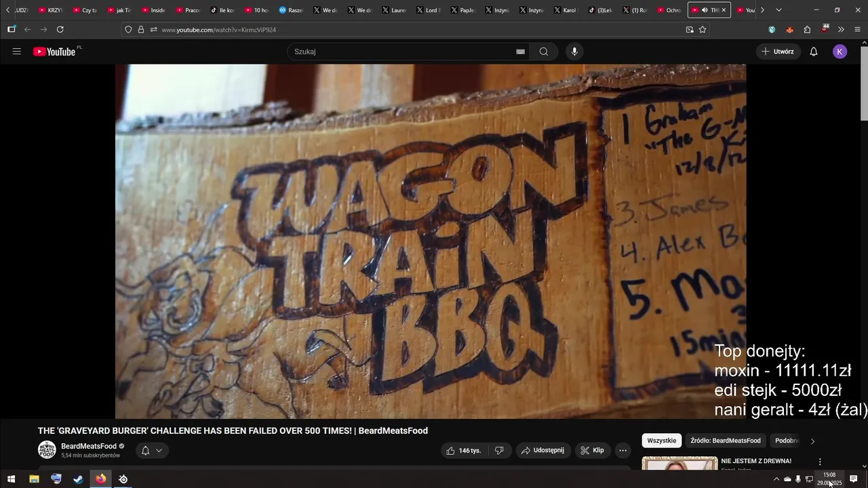868x488 pixels.
Task: Open 'NIE JESTEM Z DREWNA!' video thumbnail
Action: click(x=679, y=463)
